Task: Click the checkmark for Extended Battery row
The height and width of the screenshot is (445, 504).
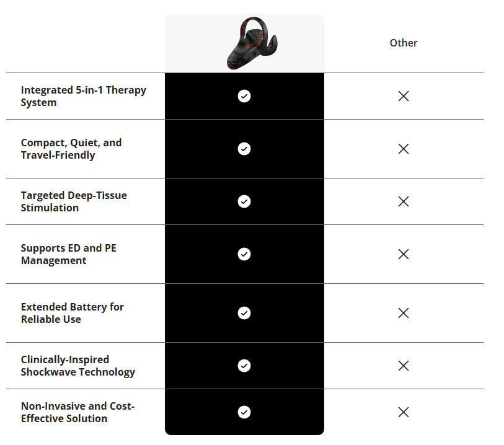Action: [244, 313]
